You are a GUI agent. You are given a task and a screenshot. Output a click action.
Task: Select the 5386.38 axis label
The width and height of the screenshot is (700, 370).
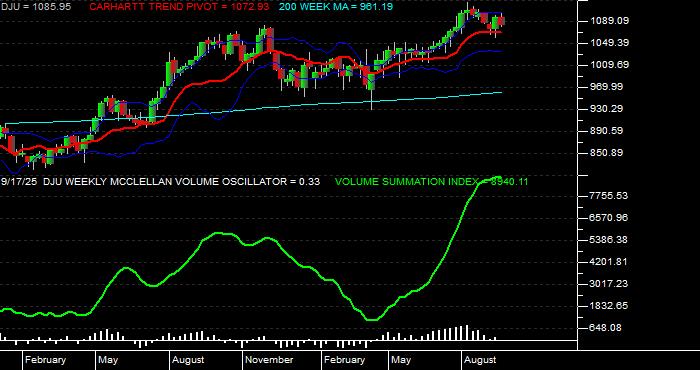609,240
